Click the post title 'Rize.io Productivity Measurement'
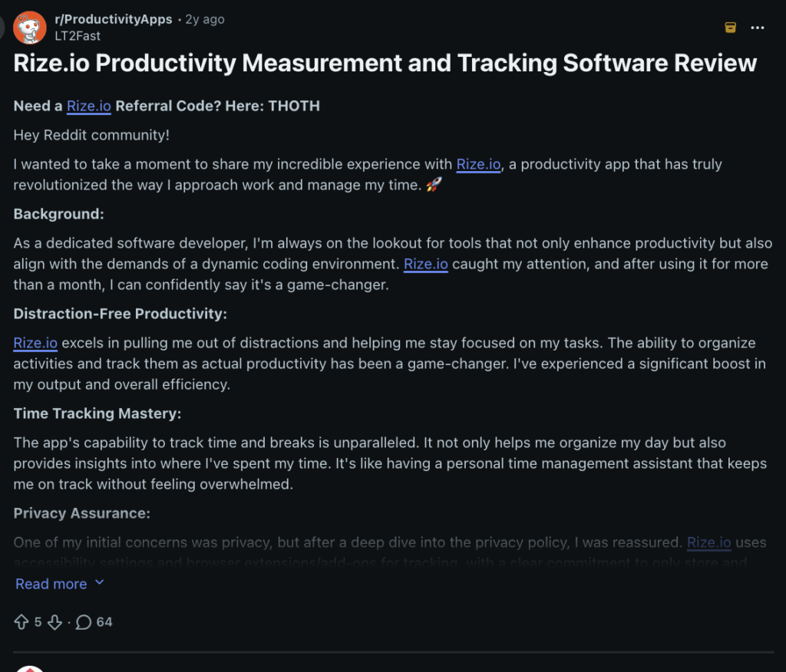Viewport: 786px width, 672px height. pos(385,63)
